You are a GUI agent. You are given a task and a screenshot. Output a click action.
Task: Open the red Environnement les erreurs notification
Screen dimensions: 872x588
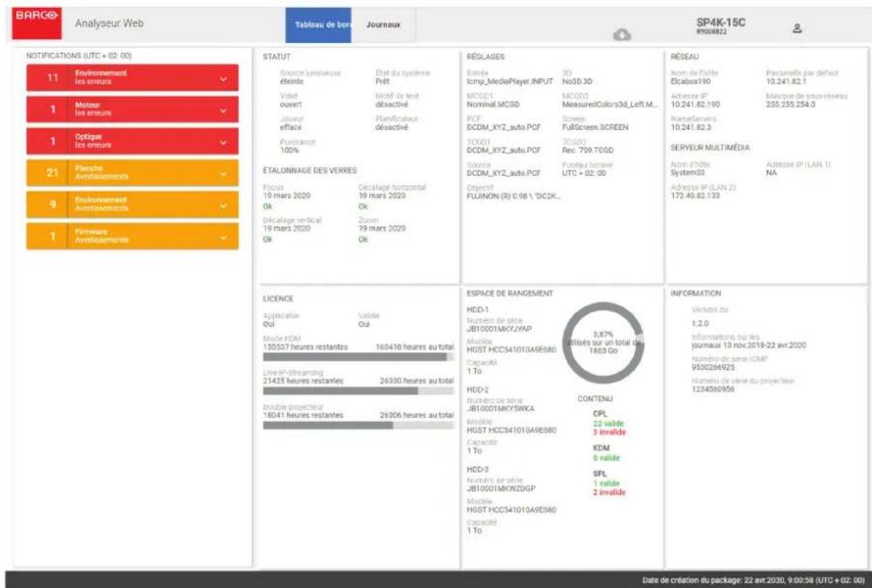(132, 78)
